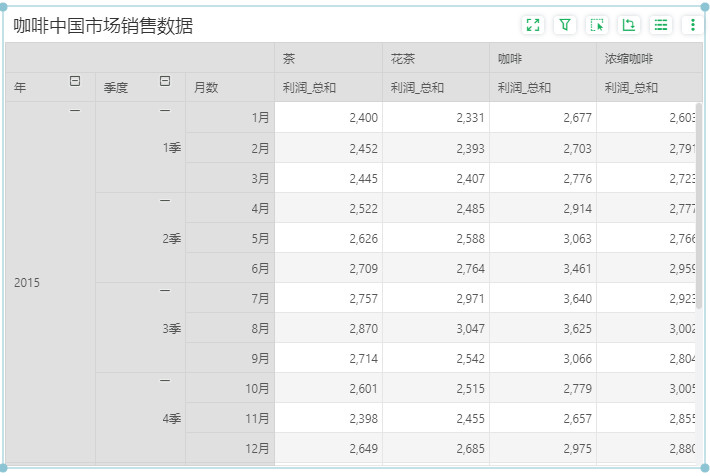Click the 2,398 value in 11月 row

click(x=364, y=418)
